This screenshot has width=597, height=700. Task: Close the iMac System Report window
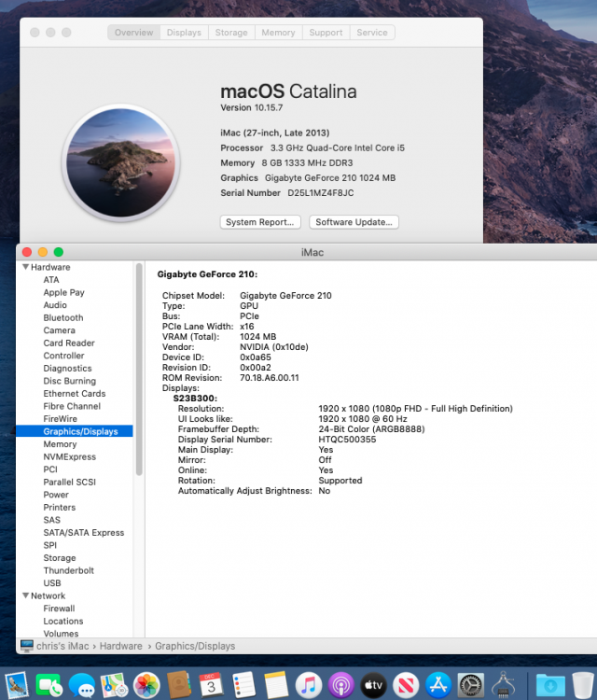click(x=27, y=252)
